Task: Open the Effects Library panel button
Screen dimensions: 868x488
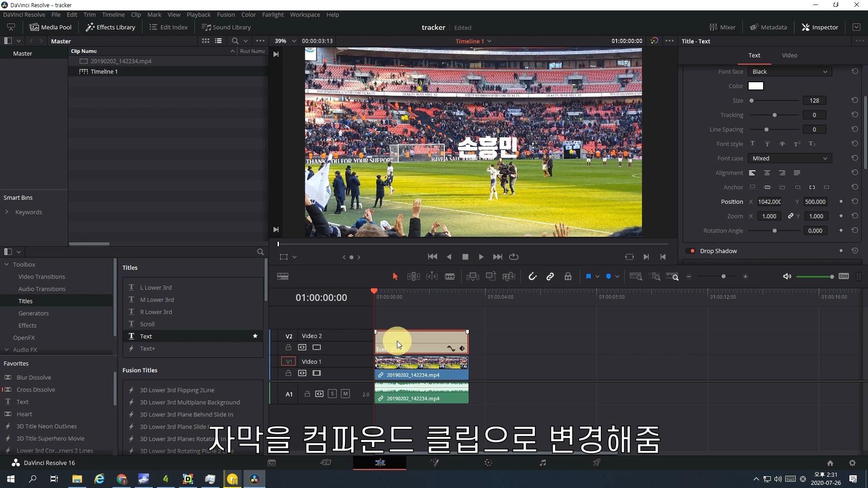Action: (111, 27)
